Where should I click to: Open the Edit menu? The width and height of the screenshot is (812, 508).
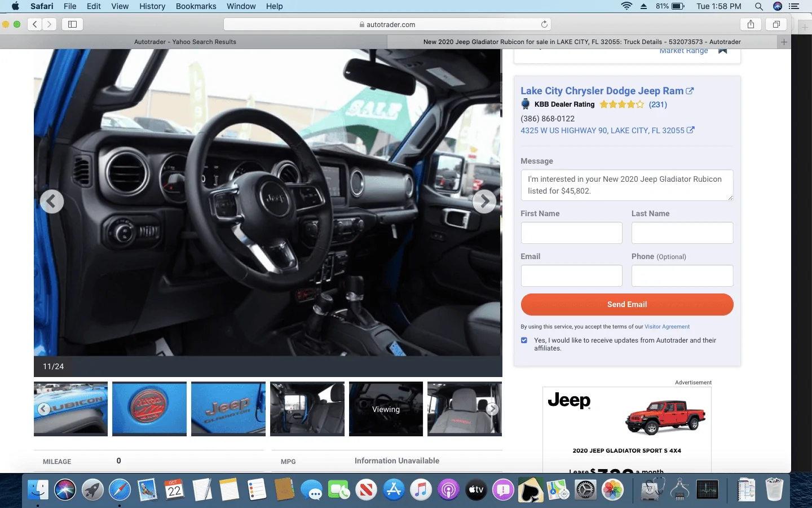(x=94, y=6)
